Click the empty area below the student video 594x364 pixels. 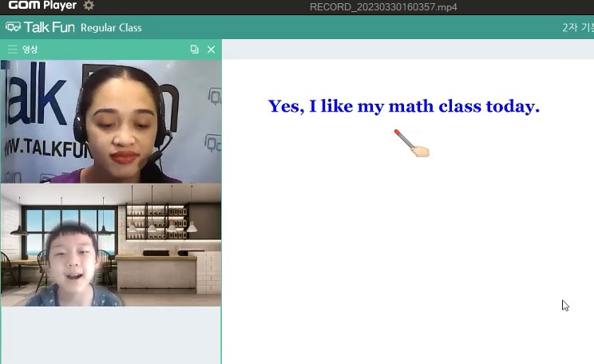tap(111, 335)
